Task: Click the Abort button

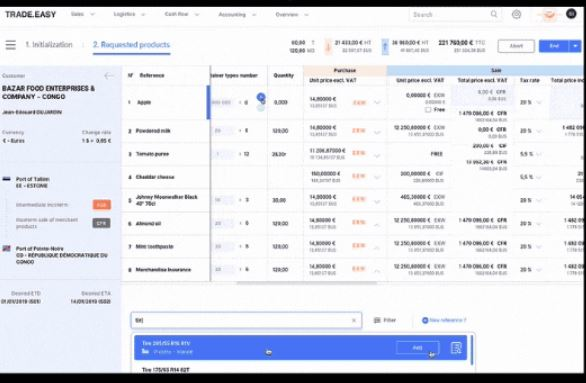Action: click(516, 46)
